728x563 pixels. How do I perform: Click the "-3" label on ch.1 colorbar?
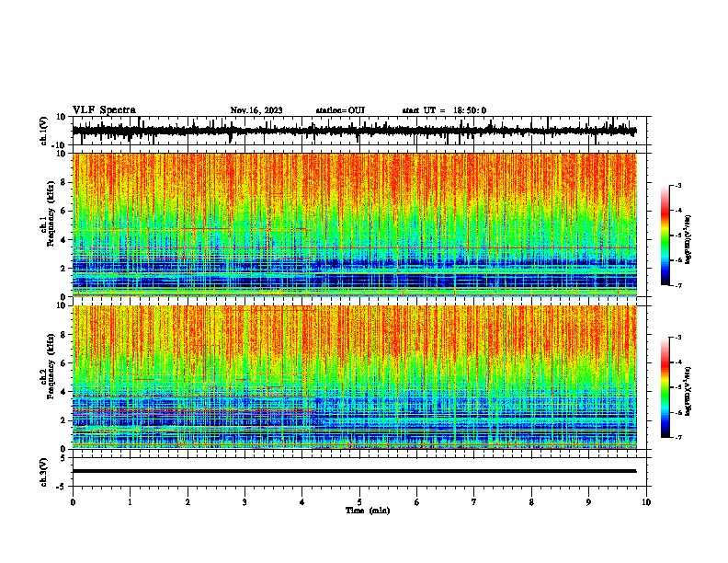click(677, 186)
